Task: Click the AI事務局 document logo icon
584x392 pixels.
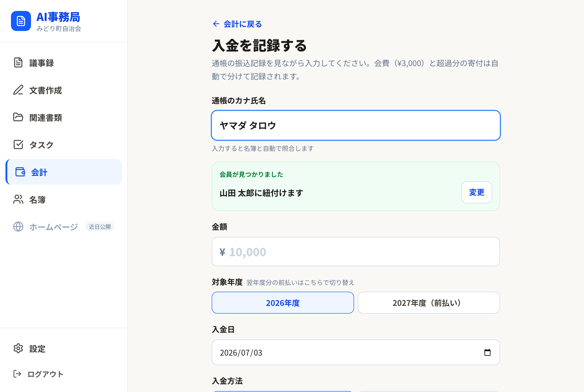Action: [x=21, y=21]
